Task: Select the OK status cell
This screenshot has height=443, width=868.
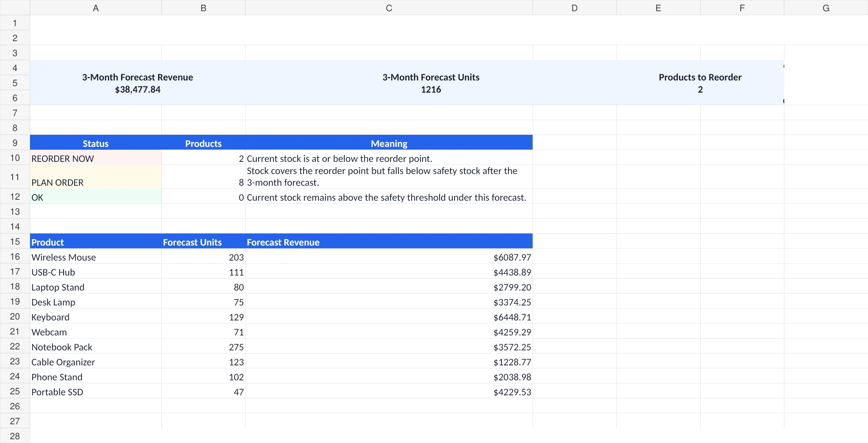Action: 95,196
